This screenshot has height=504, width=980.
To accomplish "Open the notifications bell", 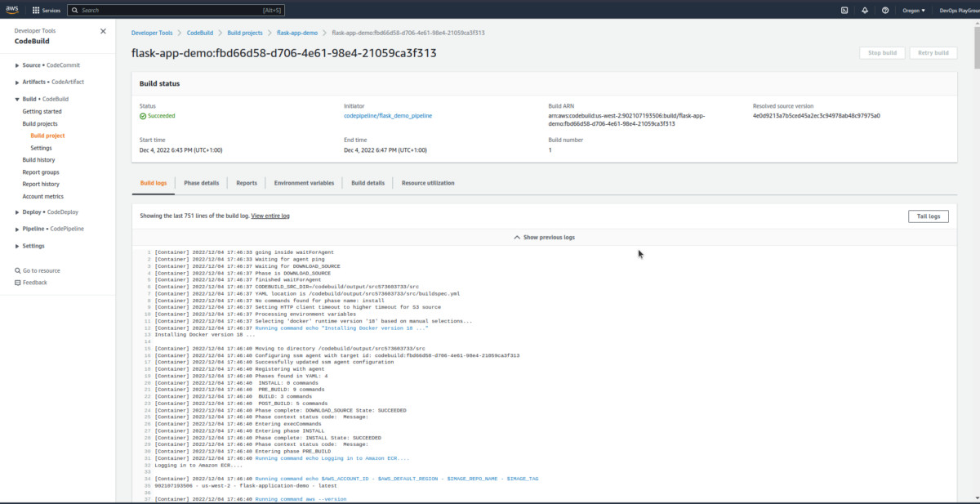I will point(865,11).
